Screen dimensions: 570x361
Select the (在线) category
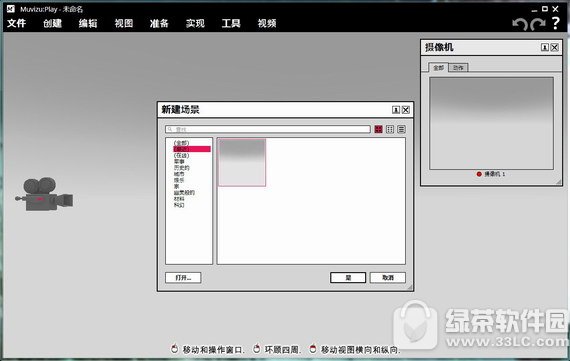[181, 155]
